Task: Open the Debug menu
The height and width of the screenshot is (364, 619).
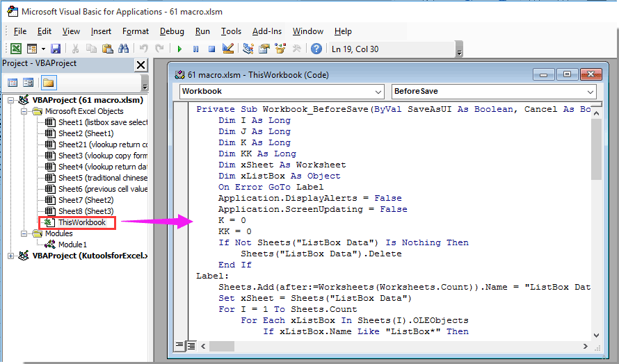Action: tap(172, 31)
